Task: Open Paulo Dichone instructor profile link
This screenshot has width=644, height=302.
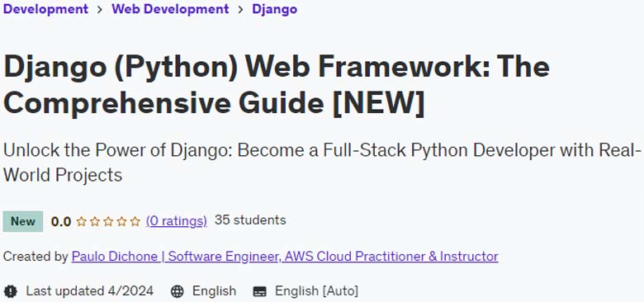Action: [x=285, y=257]
